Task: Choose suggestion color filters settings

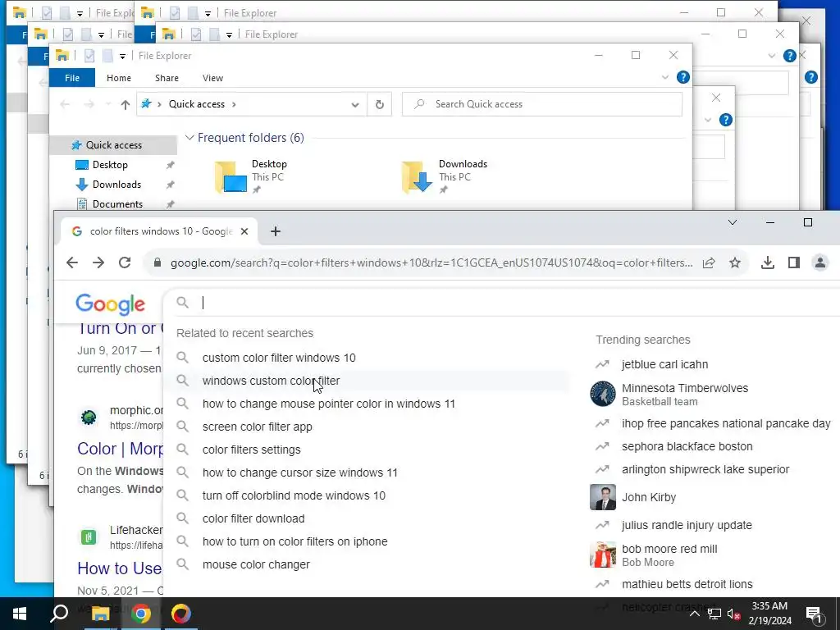Action: click(x=251, y=450)
